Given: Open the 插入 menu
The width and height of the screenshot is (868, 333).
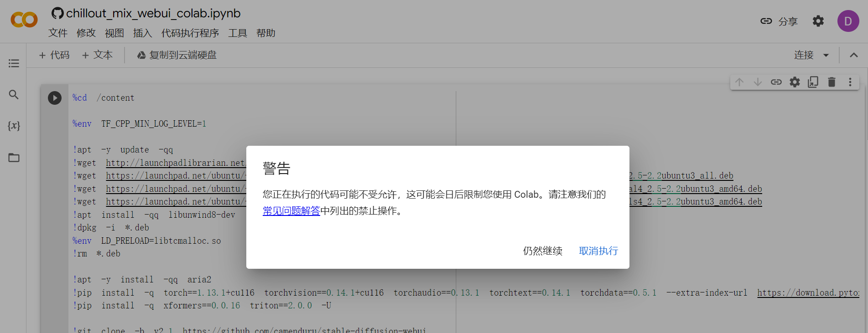Looking at the screenshot, I should point(142,33).
